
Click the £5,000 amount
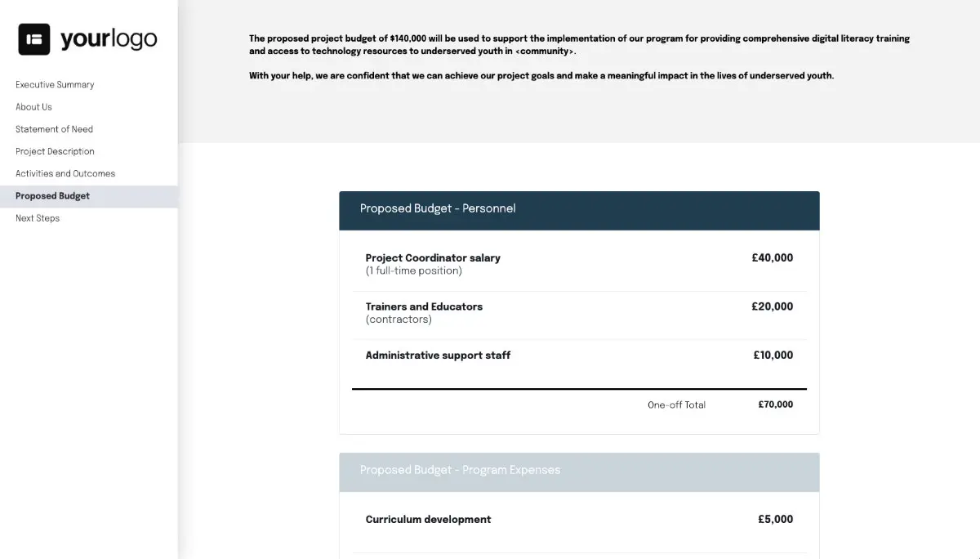774,519
